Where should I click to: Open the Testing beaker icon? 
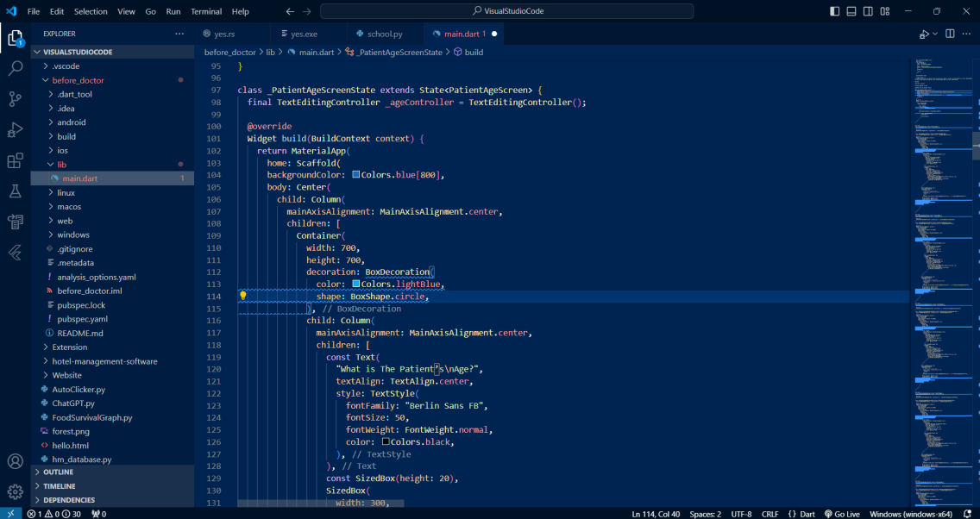coord(15,191)
